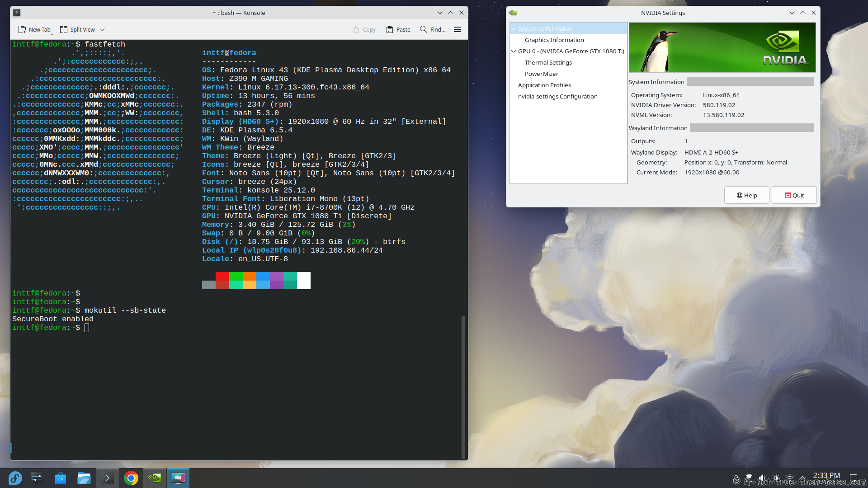Click the volume icon in the system tray
Screen dimensions: 868x488
[762, 479]
